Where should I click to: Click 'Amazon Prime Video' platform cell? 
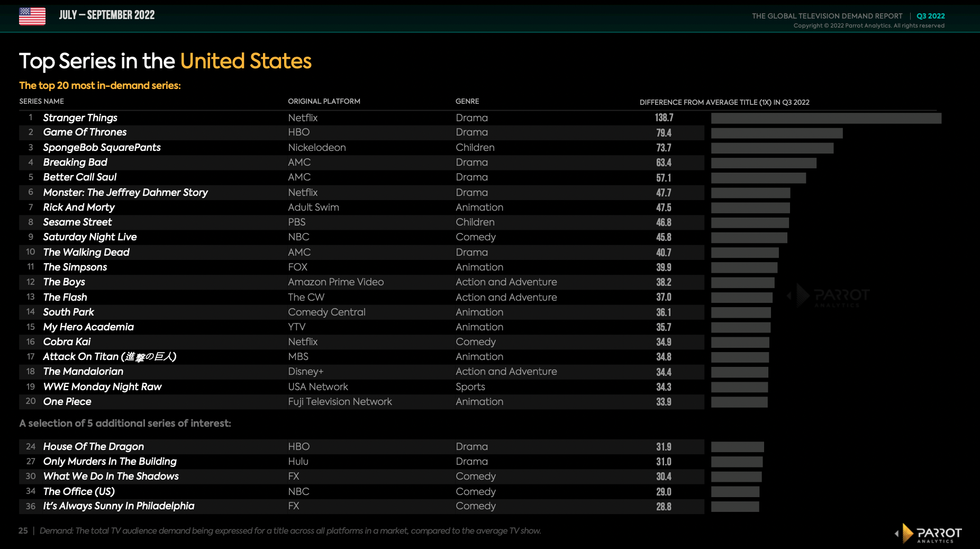[336, 282]
